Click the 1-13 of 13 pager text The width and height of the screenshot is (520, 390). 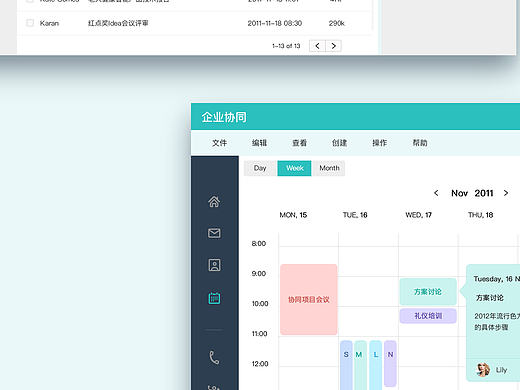pyautogui.click(x=286, y=46)
